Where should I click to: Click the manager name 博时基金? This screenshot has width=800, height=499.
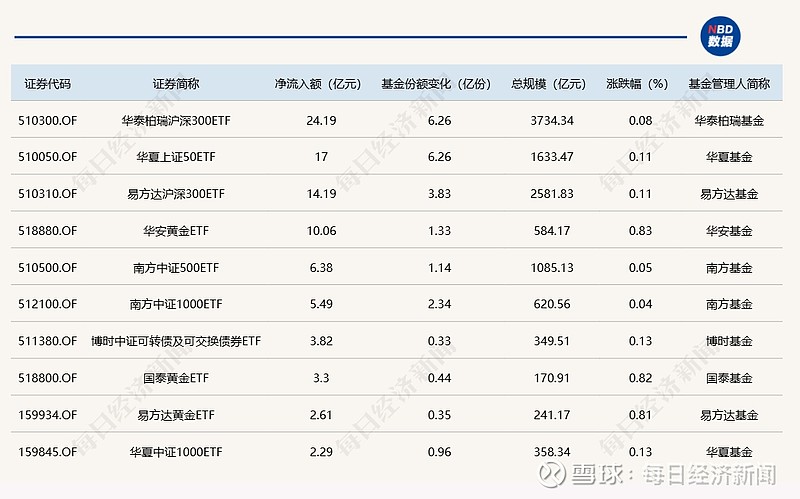729,341
